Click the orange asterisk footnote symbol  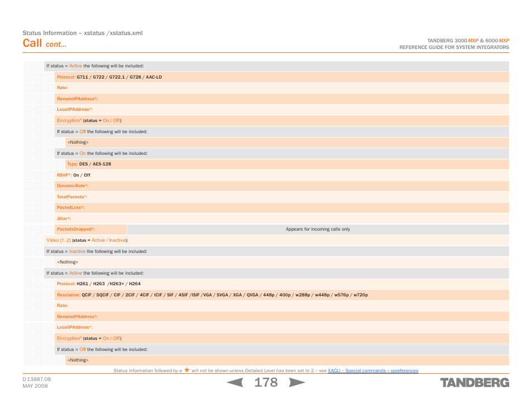(187, 370)
